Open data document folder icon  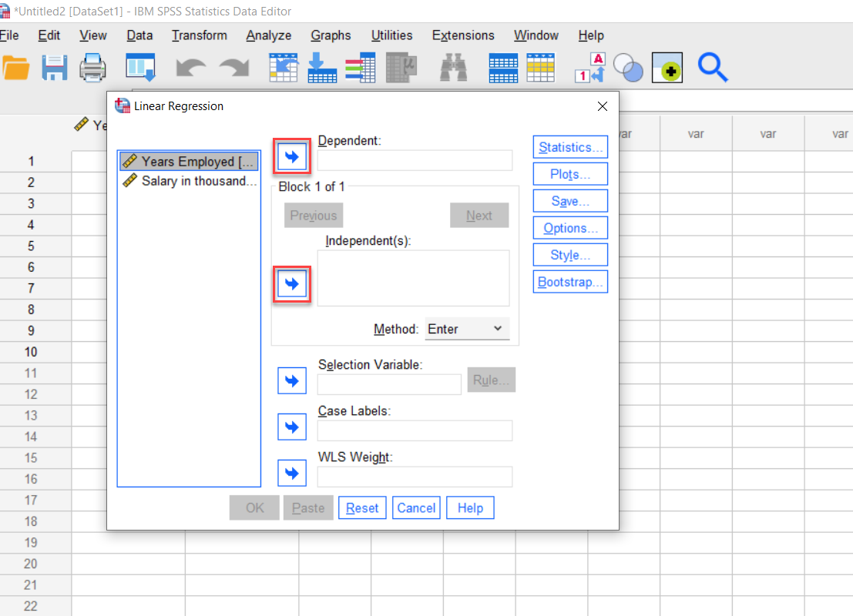click(x=15, y=68)
